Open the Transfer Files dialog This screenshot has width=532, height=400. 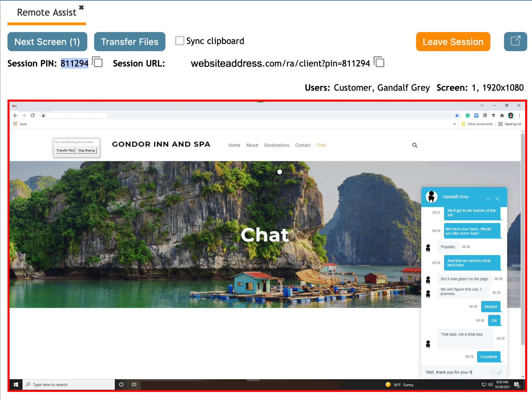tap(130, 42)
